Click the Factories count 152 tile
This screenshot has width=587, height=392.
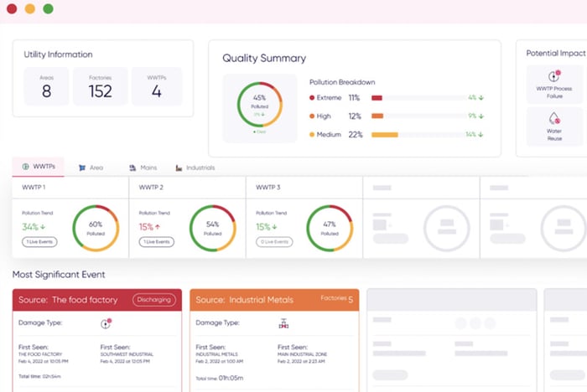(x=101, y=86)
